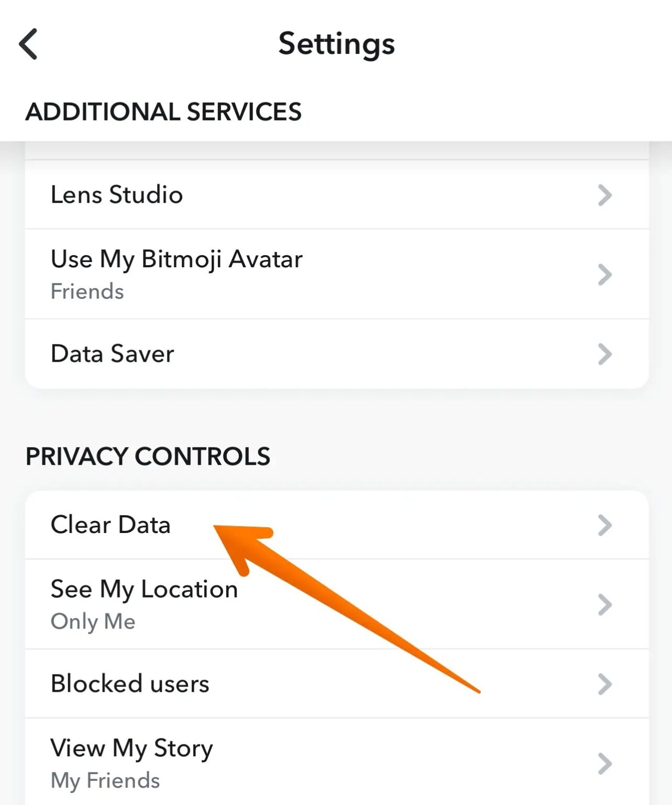Select the Settings title
This screenshot has height=805, width=672.
point(336,44)
